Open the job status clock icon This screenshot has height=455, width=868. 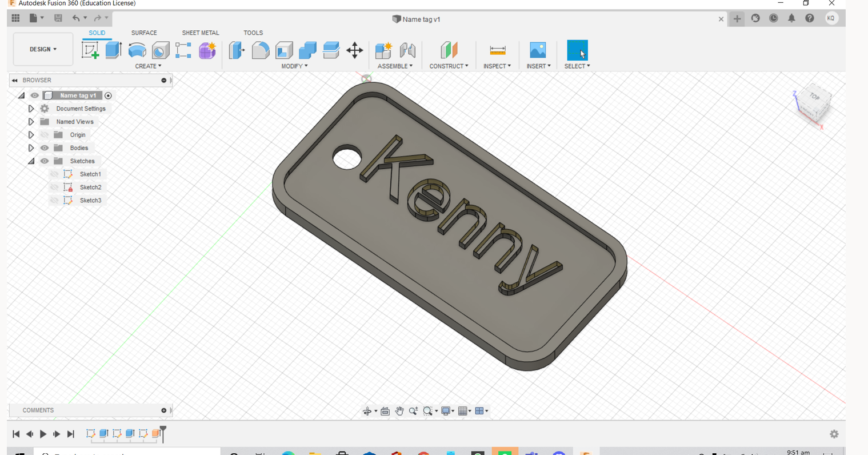[774, 18]
